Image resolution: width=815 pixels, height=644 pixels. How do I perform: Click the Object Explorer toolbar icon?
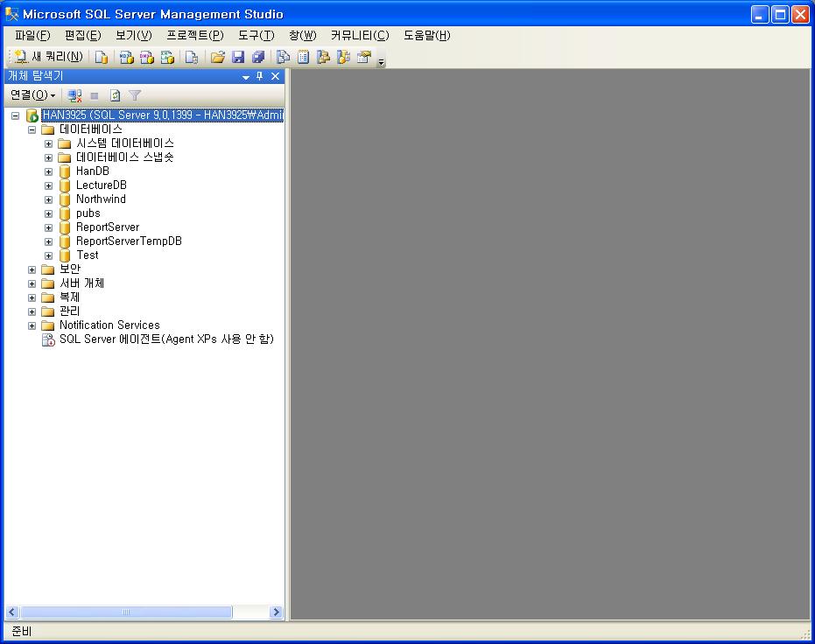pos(323,57)
